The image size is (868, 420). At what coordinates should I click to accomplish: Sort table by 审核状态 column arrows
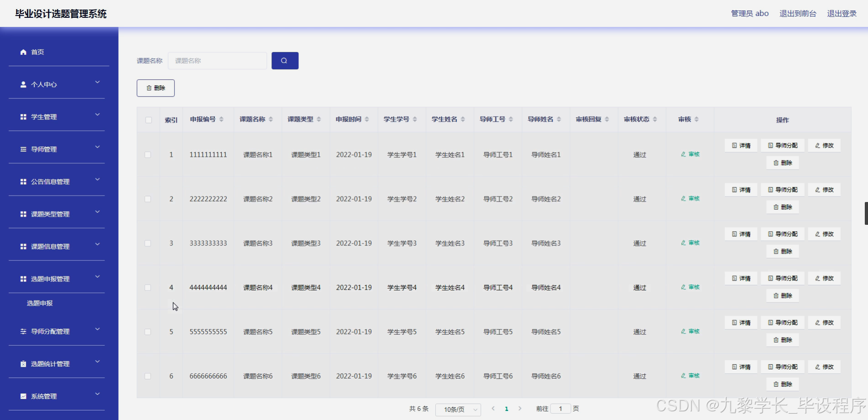click(655, 119)
